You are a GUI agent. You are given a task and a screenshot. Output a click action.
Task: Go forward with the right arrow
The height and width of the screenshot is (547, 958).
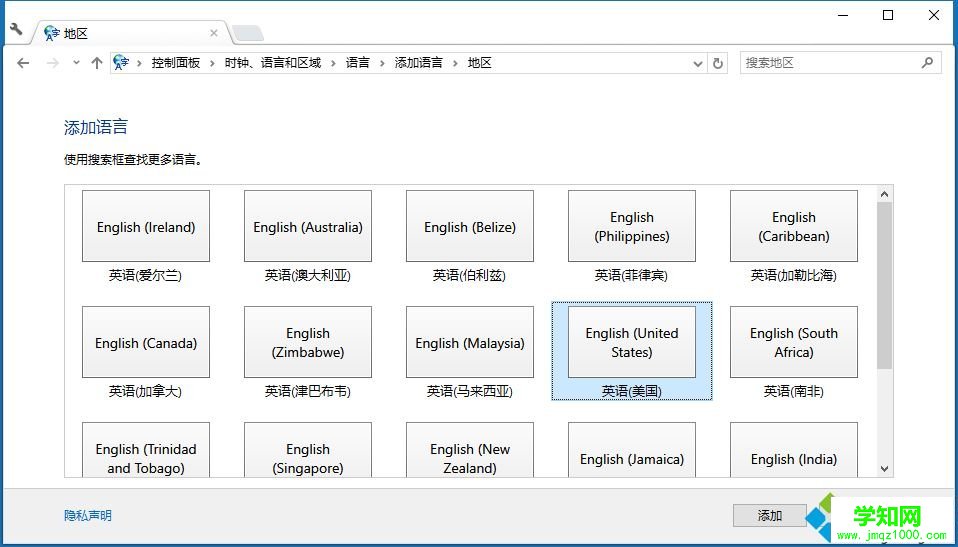[x=53, y=62]
